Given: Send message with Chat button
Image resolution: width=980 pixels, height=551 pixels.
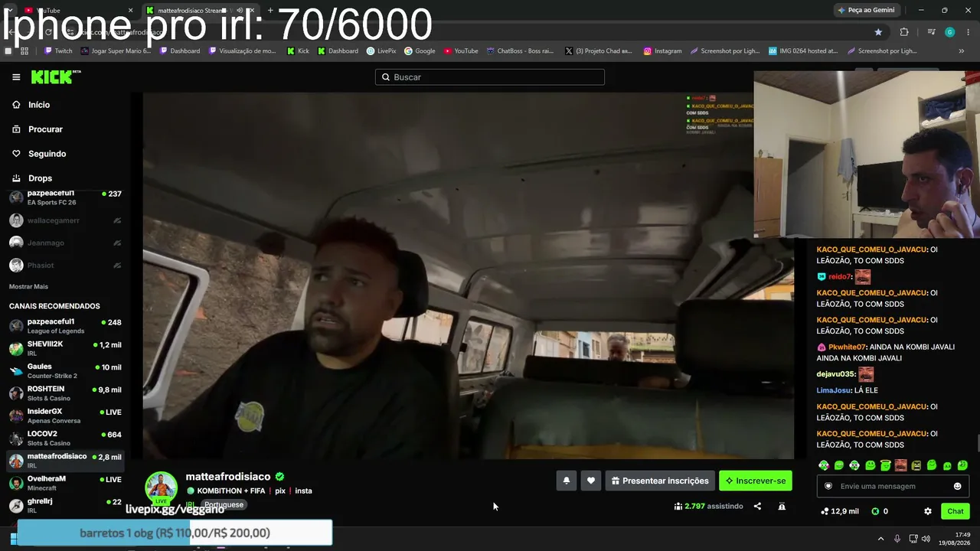Looking at the screenshot, I should pos(955,511).
